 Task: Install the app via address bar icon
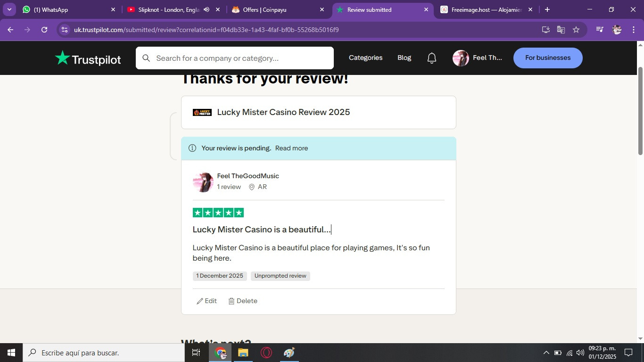546,30
